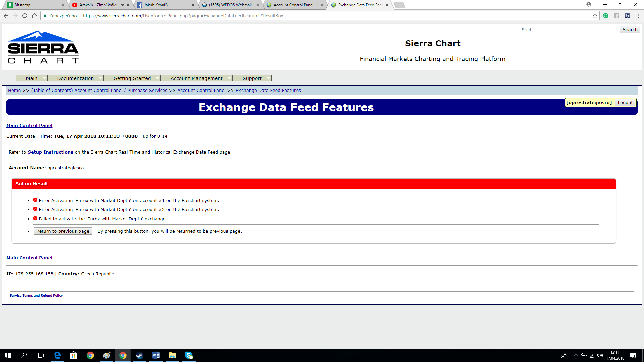Open Steam from the Windows taskbar
This screenshot has height=362, width=644.
(139, 355)
